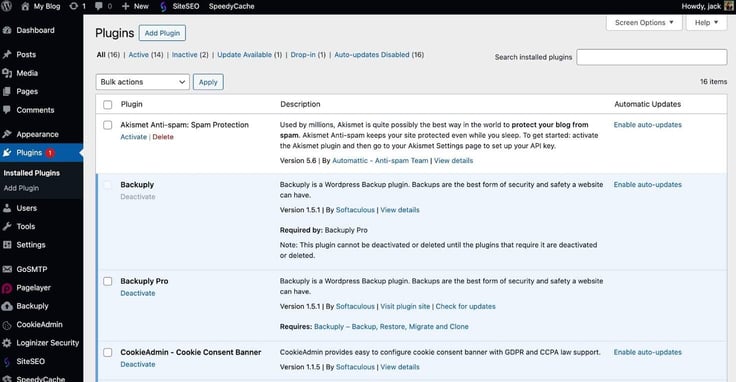Screen dimensions: 736x382
Task: Expand the Screen Options panel
Action: click(644, 23)
